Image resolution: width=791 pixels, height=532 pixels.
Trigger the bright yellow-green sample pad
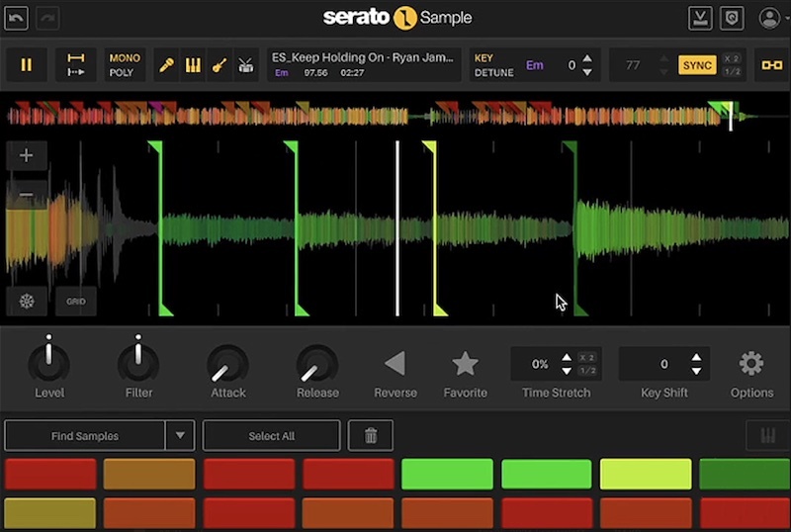646,475
